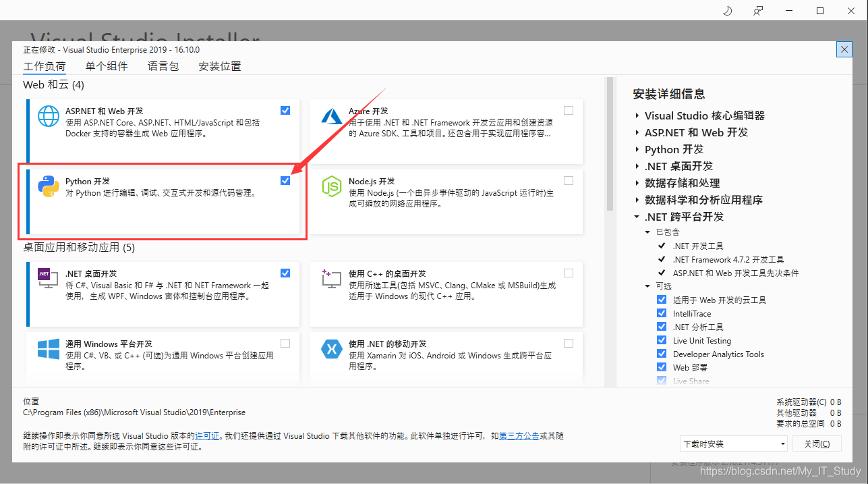Screen dimensions: 868x484
Task: Uncheck Developer Analytics Tools component
Action: point(662,354)
